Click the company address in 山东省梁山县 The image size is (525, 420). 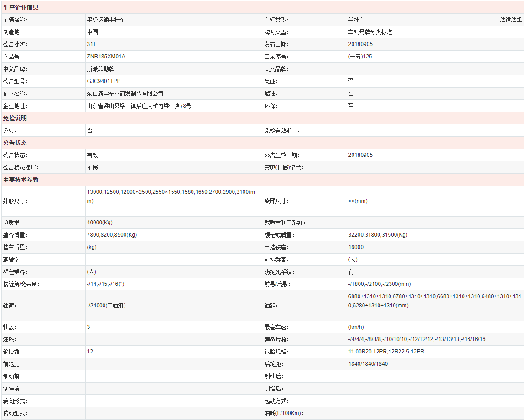pyautogui.click(x=139, y=106)
